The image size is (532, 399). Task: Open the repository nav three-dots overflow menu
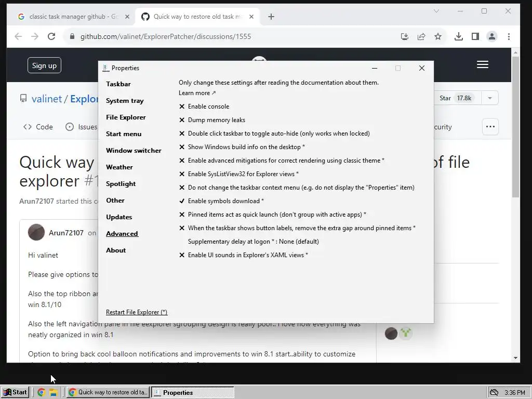[490, 127]
